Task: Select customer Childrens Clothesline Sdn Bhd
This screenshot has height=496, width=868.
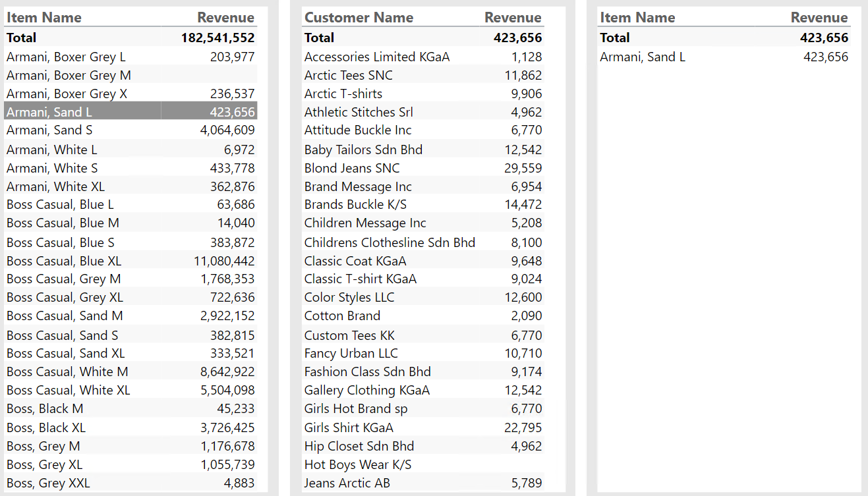Action: pyautogui.click(x=390, y=242)
